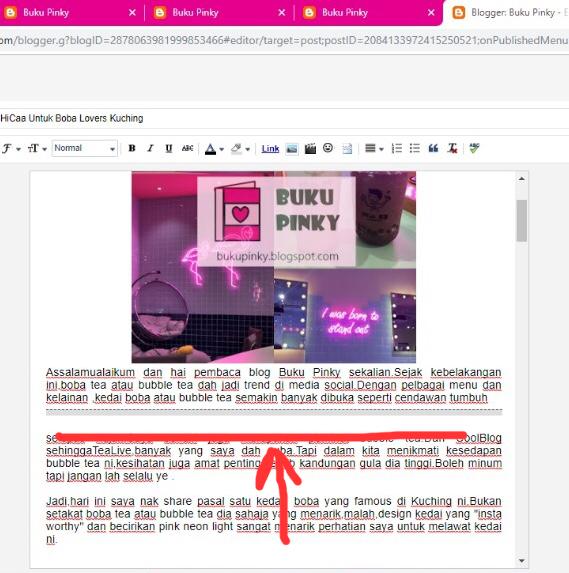569x573 pixels.
Task: Apply numbered list formatting
Action: pos(397,148)
